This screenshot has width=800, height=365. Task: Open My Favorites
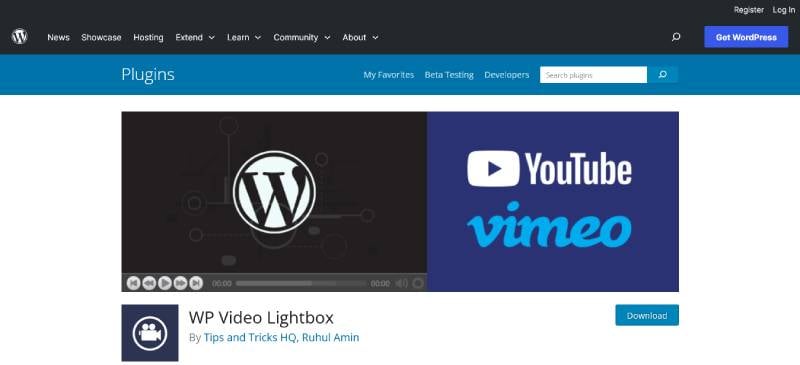point(389,75)
